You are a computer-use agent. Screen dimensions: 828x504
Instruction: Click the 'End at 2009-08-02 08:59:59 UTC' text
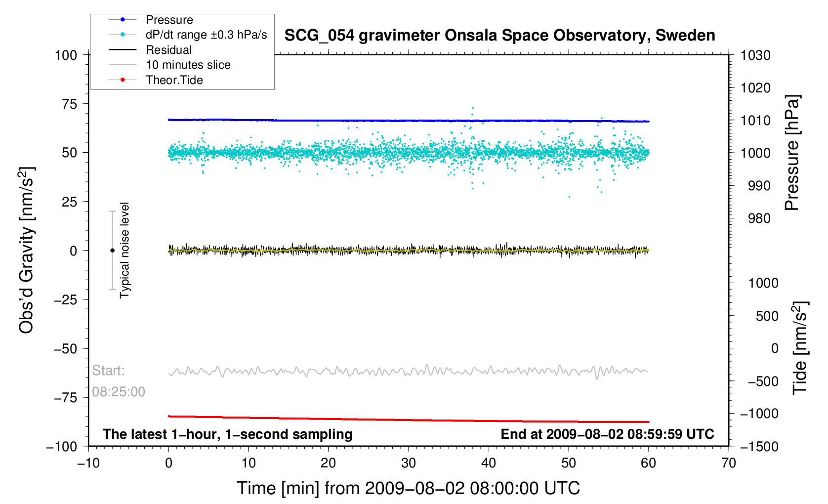(x=607, y=434)
